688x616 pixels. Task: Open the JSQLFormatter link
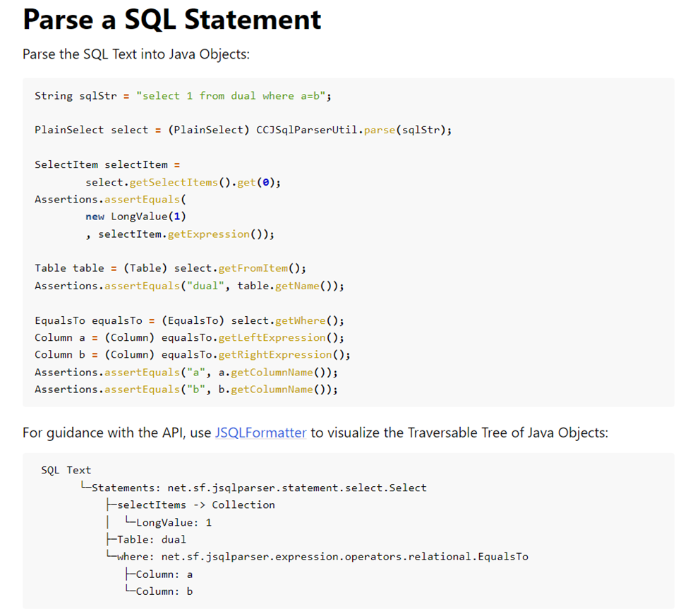260,433
